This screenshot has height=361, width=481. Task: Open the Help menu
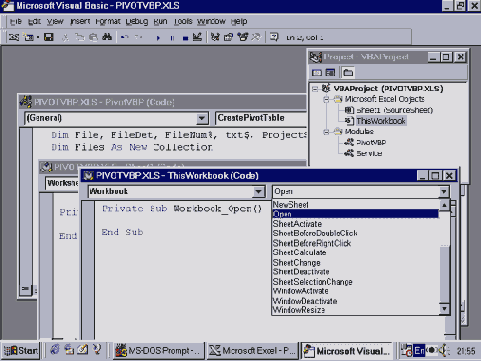pyautogui.click(x=239, y=22)
